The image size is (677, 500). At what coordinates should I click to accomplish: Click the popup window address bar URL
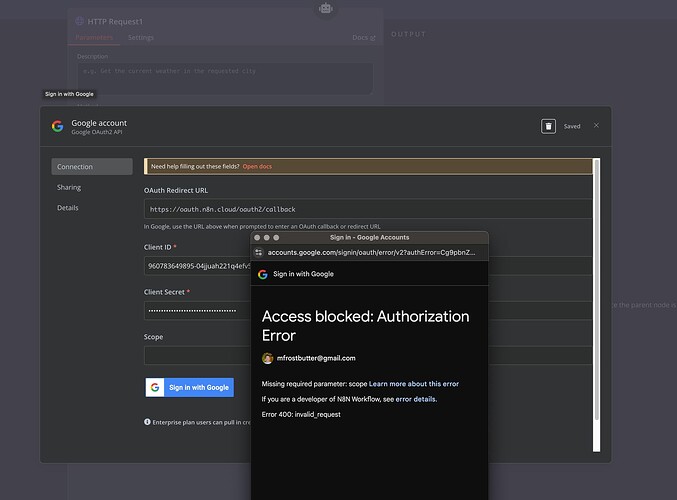(x=371, y=253)
